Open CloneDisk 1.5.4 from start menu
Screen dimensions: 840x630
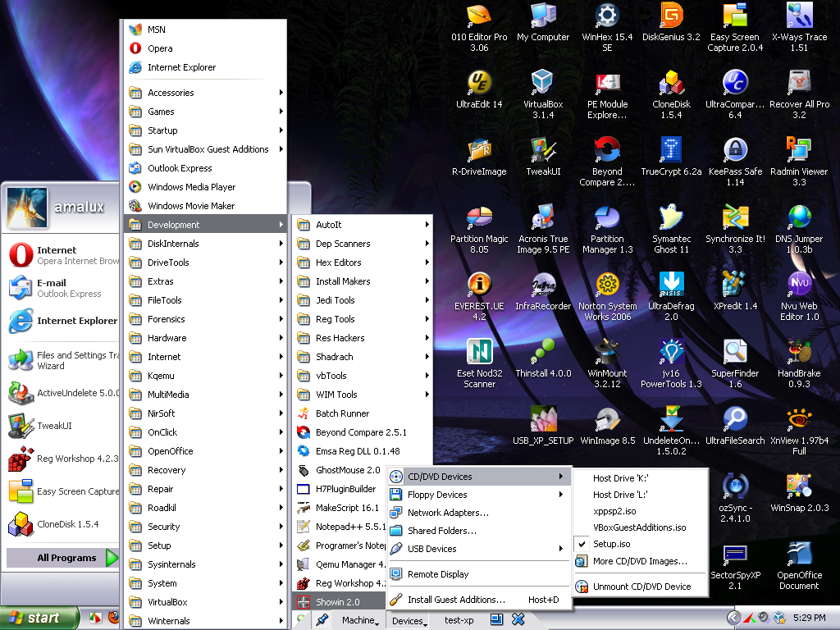point(63,524)
